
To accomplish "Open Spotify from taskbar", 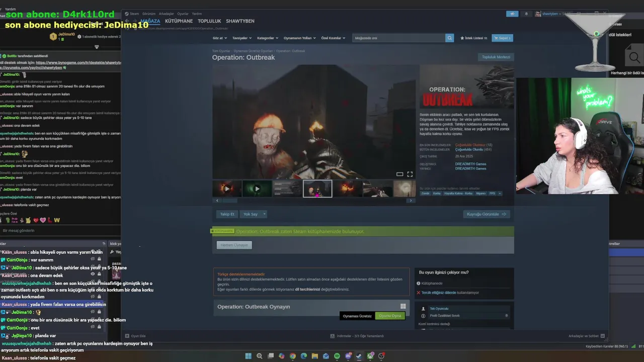I will (x=337, y=356).
